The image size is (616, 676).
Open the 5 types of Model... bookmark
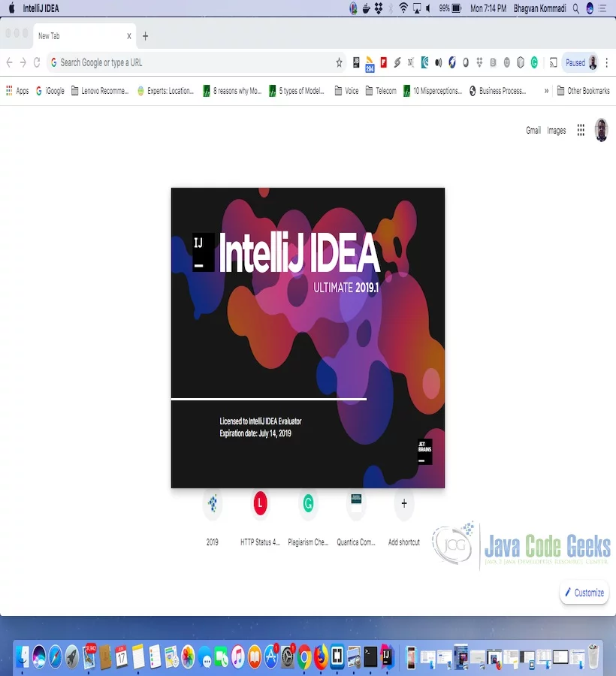pos(297,91)
